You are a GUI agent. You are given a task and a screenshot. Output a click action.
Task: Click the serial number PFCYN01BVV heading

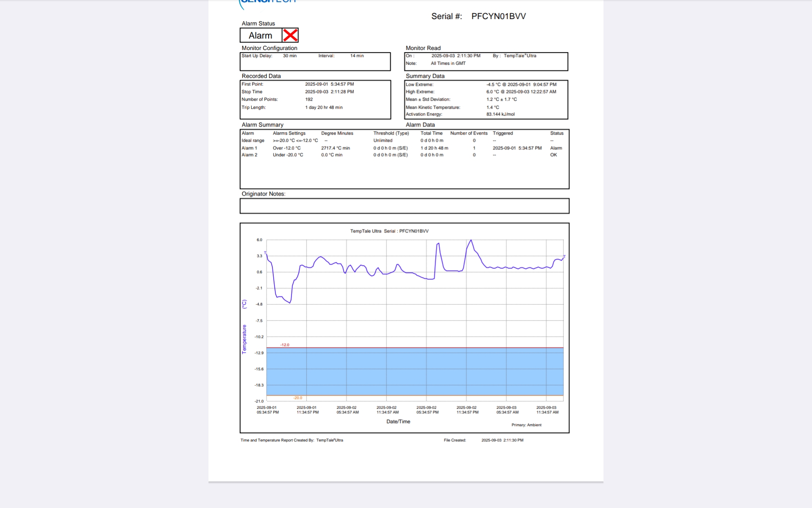coord(498,17)
